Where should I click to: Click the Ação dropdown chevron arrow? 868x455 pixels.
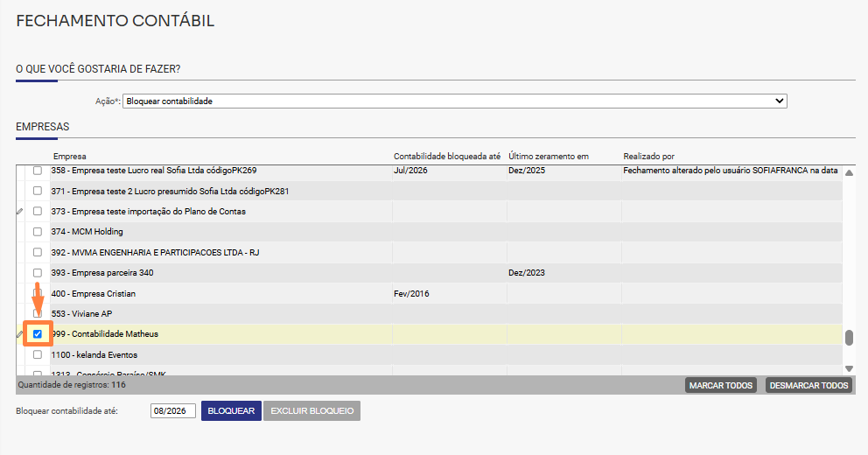[x=780, y=101]
